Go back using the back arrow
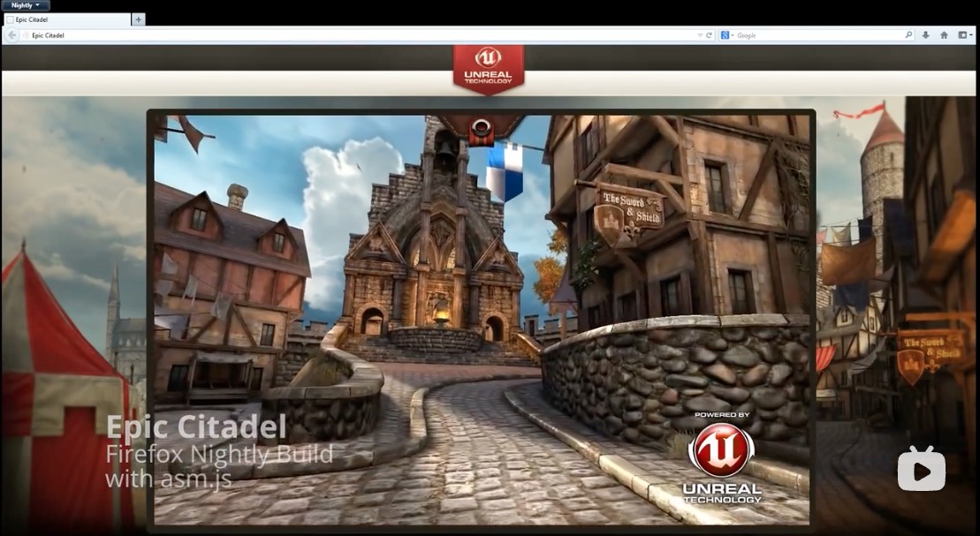The height and width of the screenshot is (536, 980). pyautogui.click(x=11, y=35)
